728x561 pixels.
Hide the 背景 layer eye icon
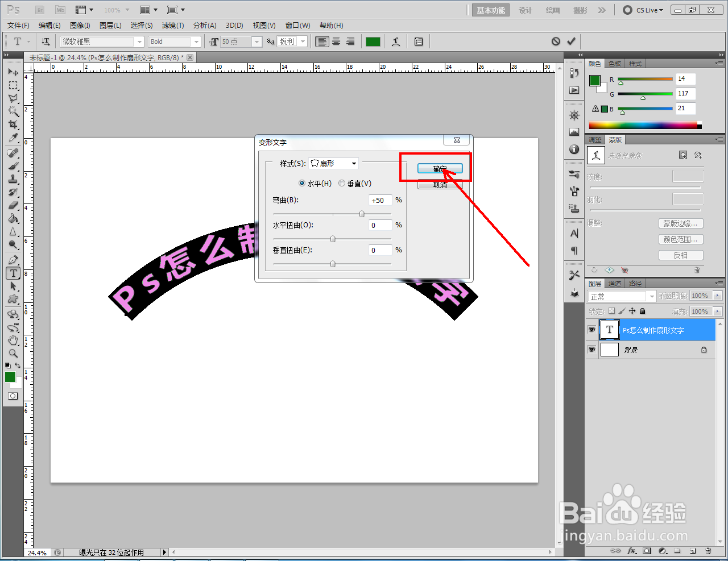[591, 350]
